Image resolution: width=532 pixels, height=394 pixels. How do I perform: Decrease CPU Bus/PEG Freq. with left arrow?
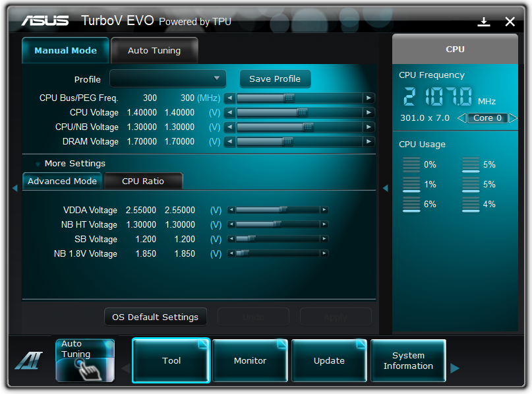229,98
